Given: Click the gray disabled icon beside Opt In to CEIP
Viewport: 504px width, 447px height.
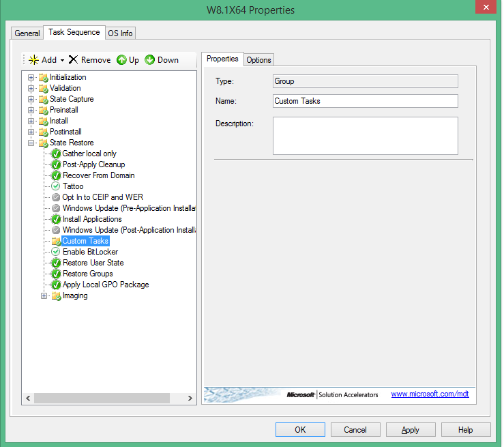Looking at the screenshot, I should tap(56, 197).
